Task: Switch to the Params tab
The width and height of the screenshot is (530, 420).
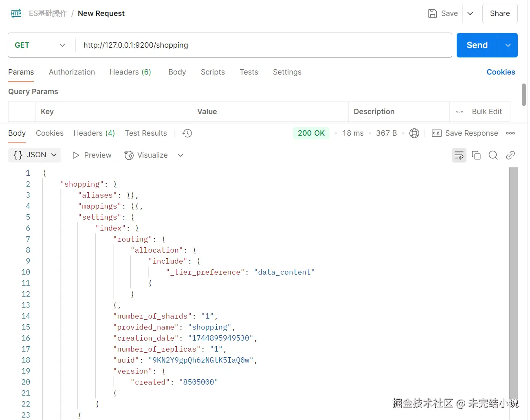Action: coord(21,72)
